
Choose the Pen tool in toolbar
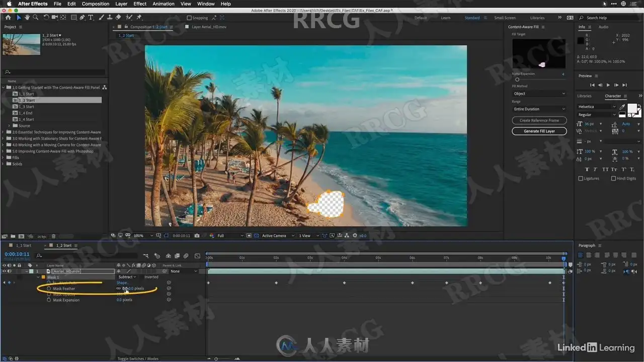tap(82, 17)
